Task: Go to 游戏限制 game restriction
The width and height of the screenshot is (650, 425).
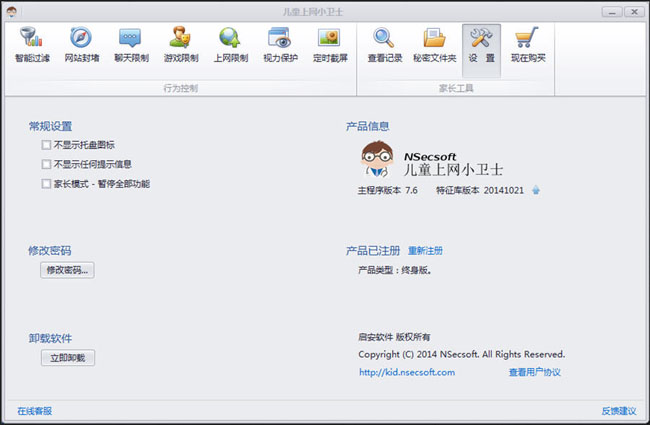Action: pos(180,45)
